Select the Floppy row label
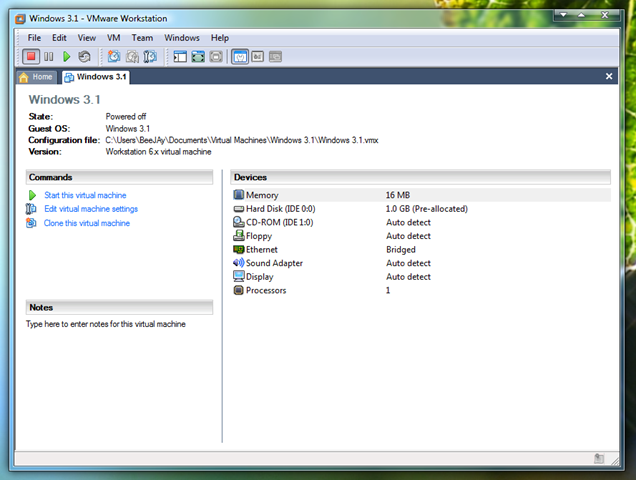This screenshot has height=480, width=636. coord(259,236)
